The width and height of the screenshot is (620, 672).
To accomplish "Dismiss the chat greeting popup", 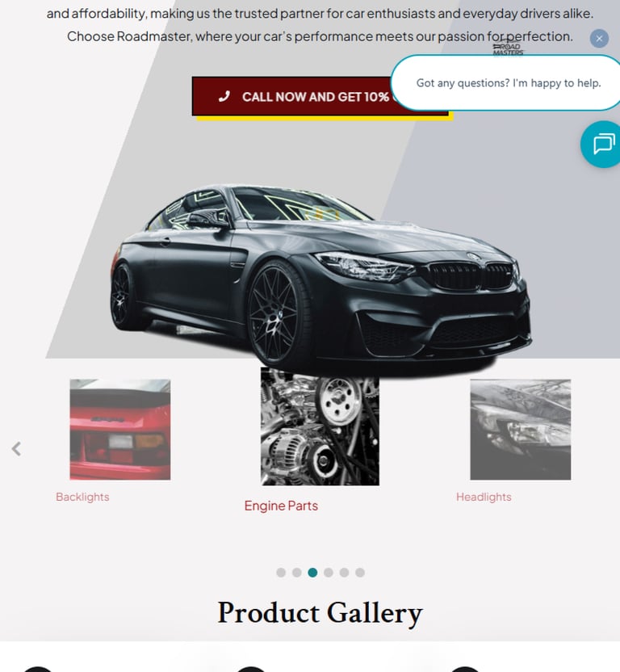I will [599, 39].
